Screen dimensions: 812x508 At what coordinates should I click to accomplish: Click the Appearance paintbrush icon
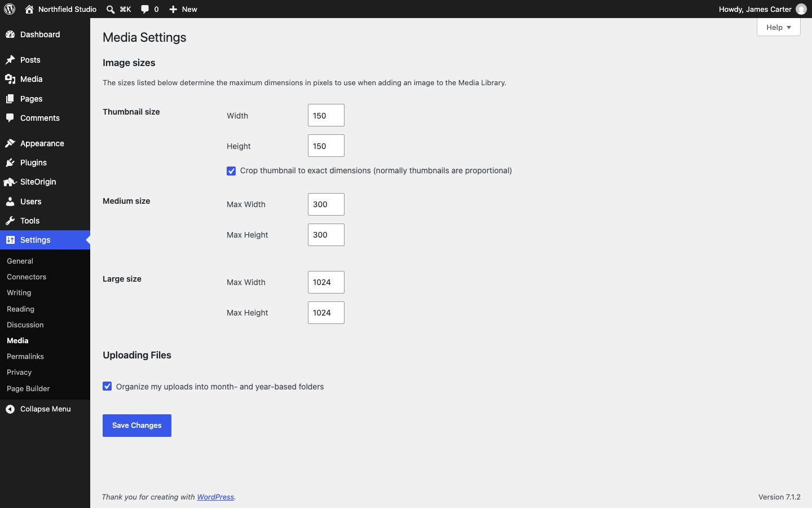10,143
